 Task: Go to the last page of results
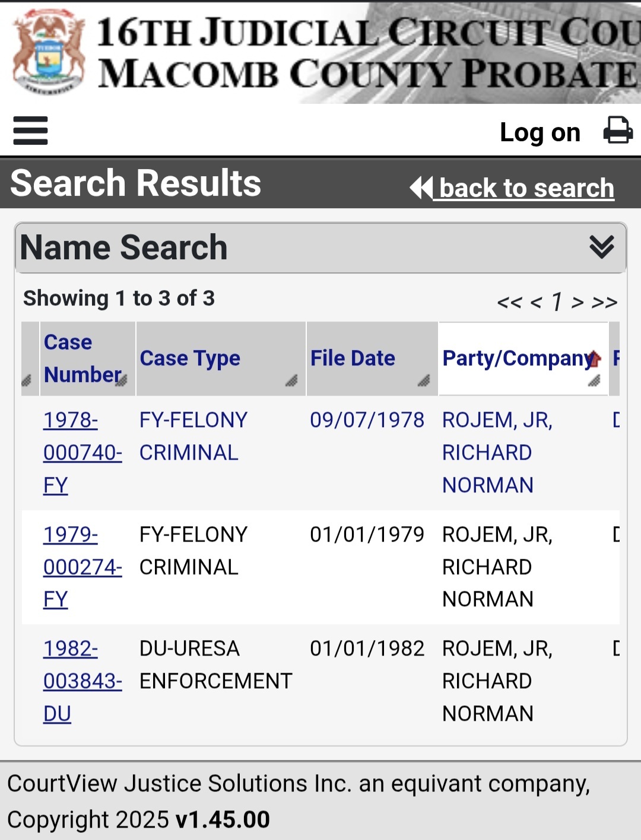coord(605,302)
